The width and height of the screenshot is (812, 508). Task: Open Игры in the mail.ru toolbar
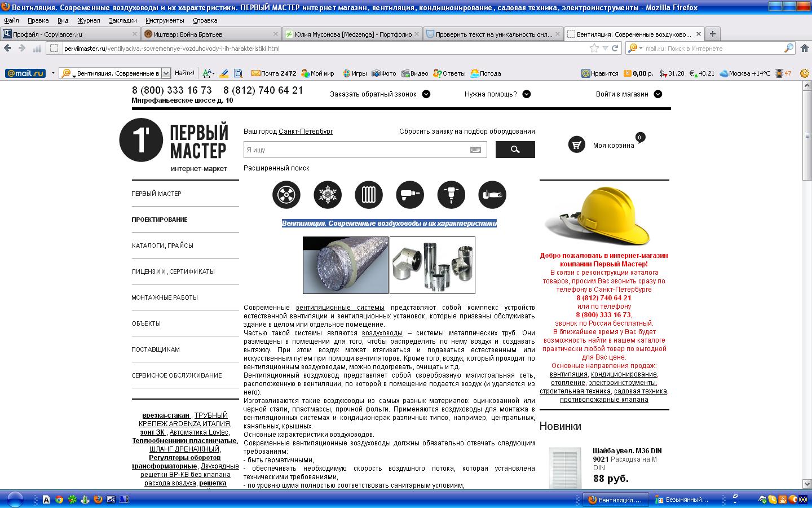click(354, 73)
